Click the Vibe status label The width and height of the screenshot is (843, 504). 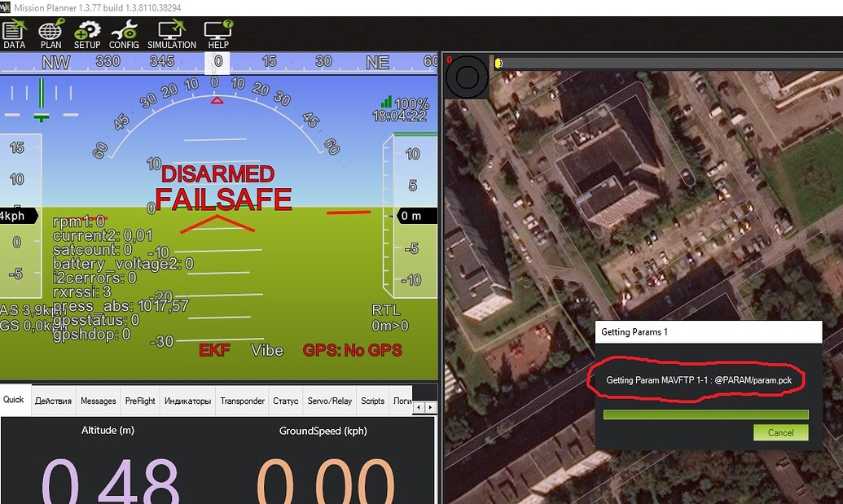click(267, 350)
